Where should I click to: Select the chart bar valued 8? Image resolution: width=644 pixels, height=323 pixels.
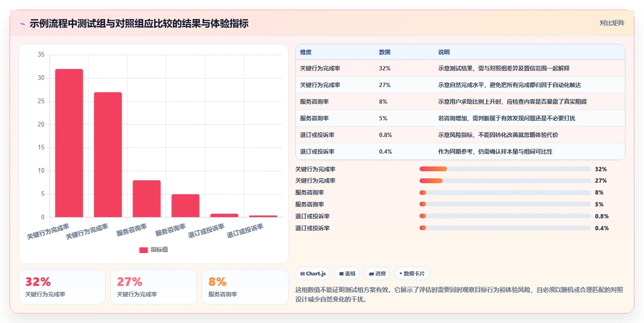[x=146, y=199]
